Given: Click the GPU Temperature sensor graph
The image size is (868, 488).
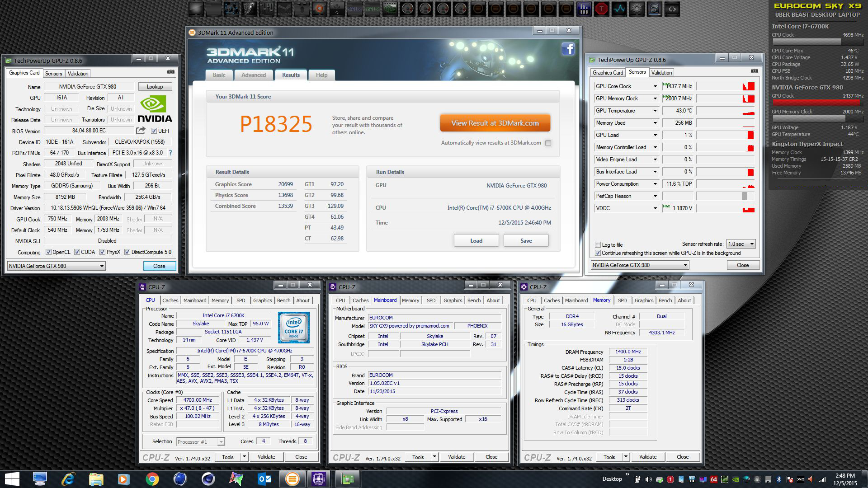Looking at the screenshot, I should [x=725, y=111].
